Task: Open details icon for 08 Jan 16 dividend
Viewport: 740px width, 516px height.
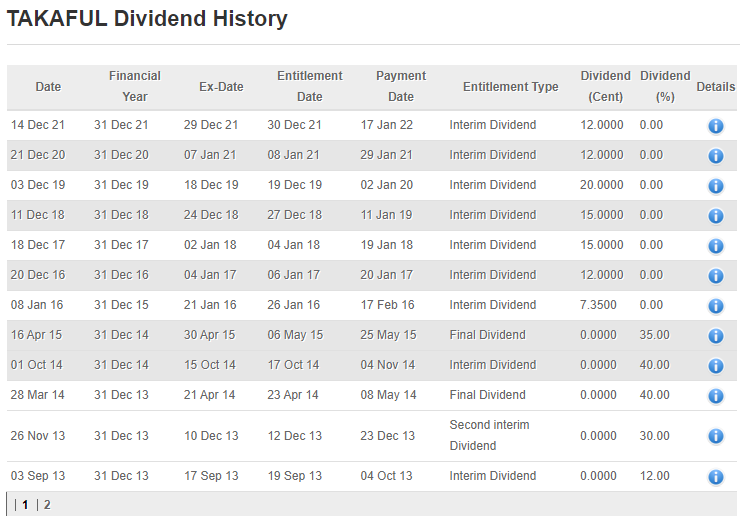Action: (716, 306)
